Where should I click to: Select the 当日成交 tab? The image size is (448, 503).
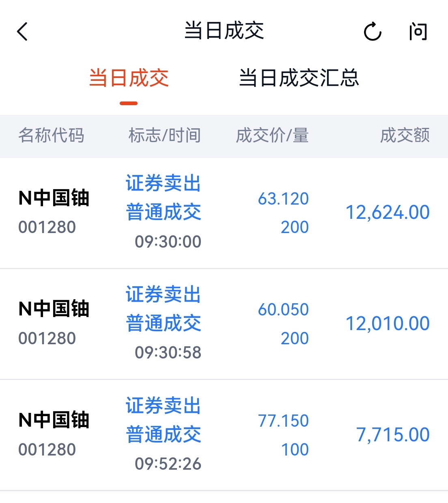pos(129,78)
